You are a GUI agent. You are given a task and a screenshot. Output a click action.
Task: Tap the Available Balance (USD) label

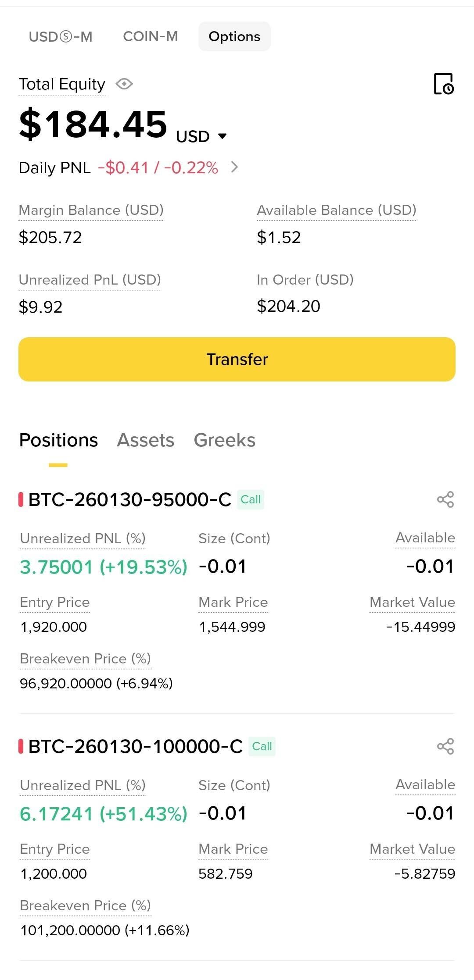pos(336,210)
